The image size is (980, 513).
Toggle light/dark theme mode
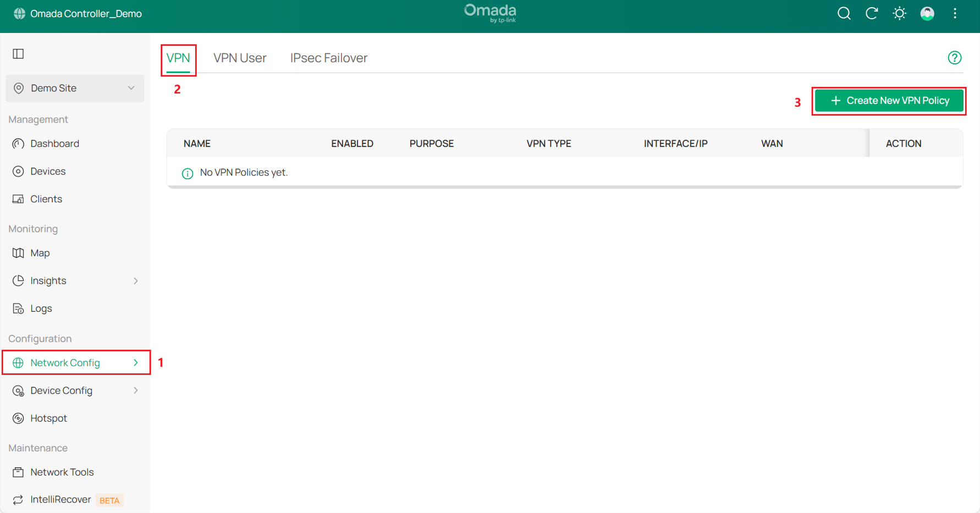coord(900,13)
